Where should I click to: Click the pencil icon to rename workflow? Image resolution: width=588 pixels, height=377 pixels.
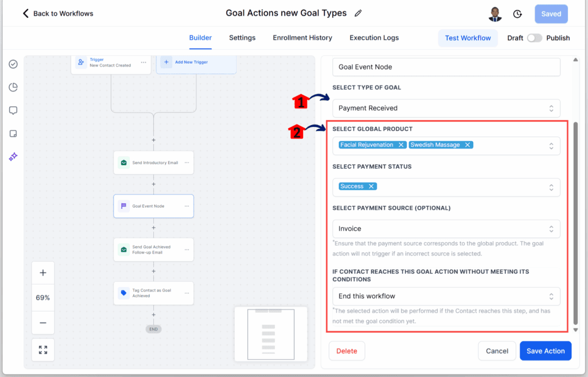358,13
